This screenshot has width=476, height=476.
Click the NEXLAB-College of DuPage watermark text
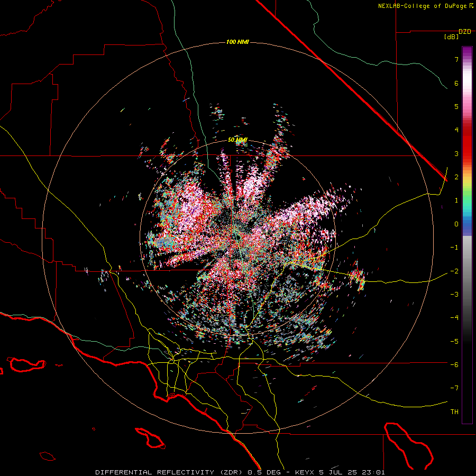click(425, 6)
